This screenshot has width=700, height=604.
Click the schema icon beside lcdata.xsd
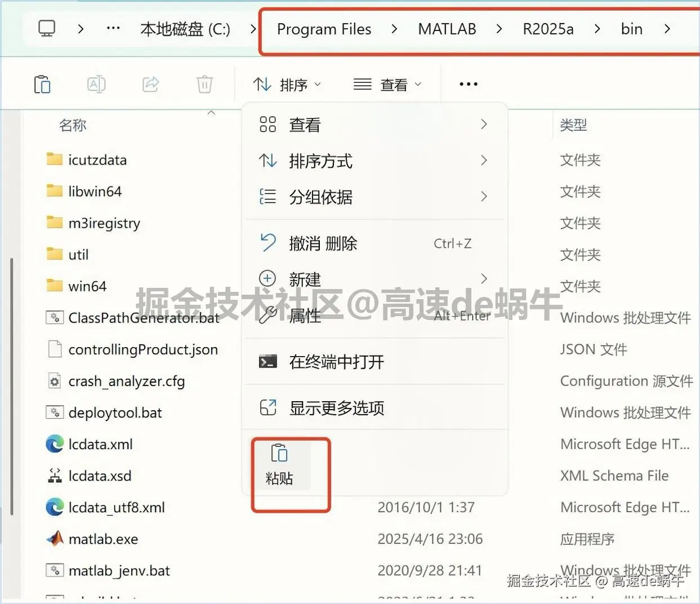click(x=54, y=476)
